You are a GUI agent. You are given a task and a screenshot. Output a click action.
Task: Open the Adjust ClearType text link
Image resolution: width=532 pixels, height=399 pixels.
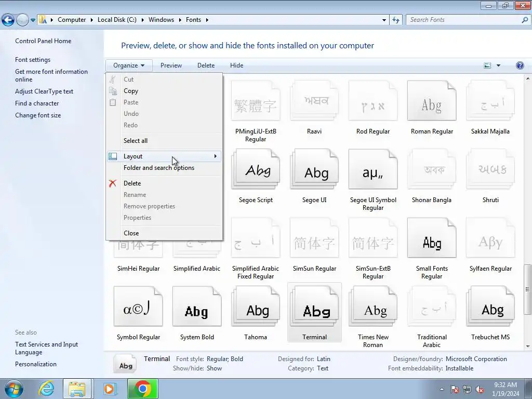click(44, 91)
